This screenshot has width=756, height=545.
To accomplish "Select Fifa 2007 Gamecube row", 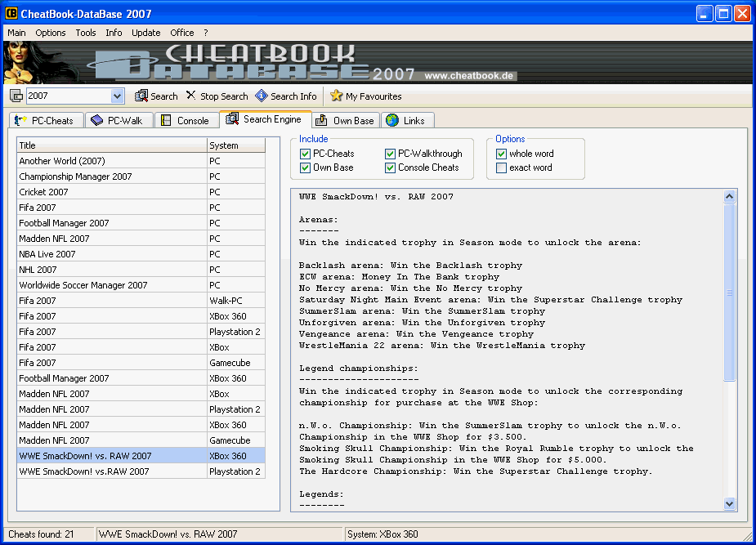I will coord(141,362).
